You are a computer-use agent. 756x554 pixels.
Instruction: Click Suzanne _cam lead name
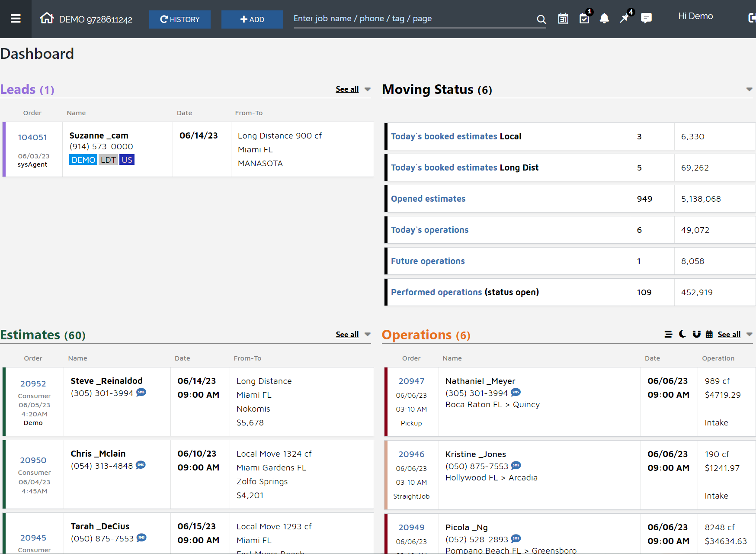pos(99,135)
